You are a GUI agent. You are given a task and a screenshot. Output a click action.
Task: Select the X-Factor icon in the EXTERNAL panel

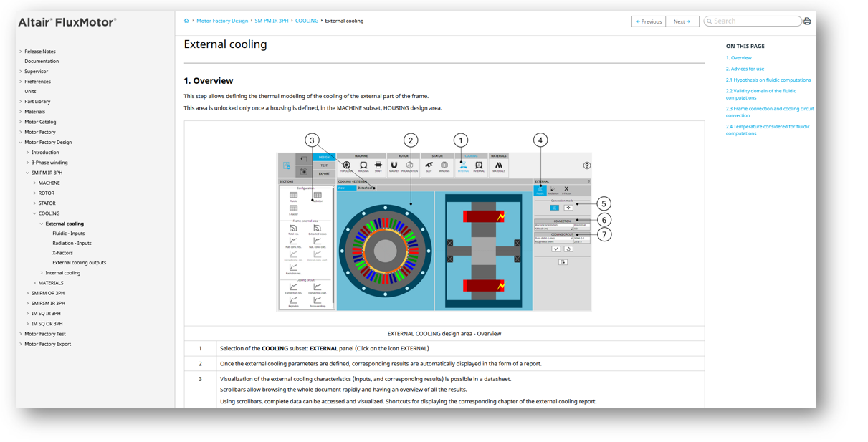click(x=566, y=190)
